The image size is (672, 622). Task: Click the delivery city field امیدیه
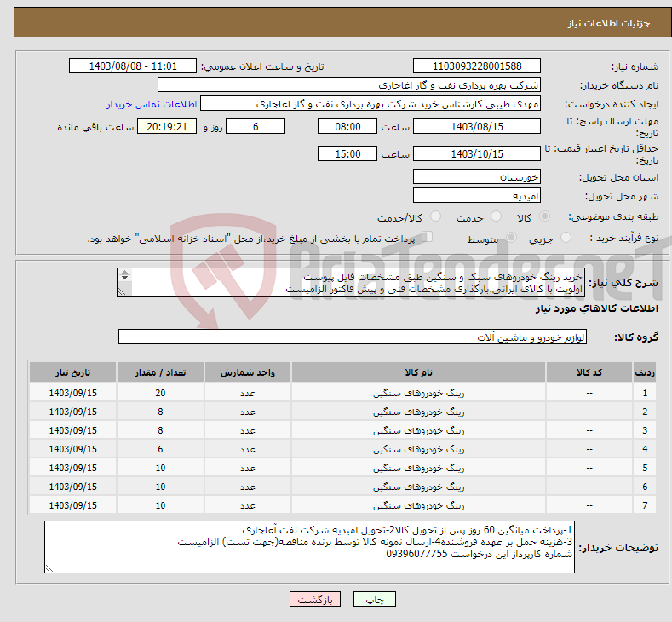(x=477, y=195)
